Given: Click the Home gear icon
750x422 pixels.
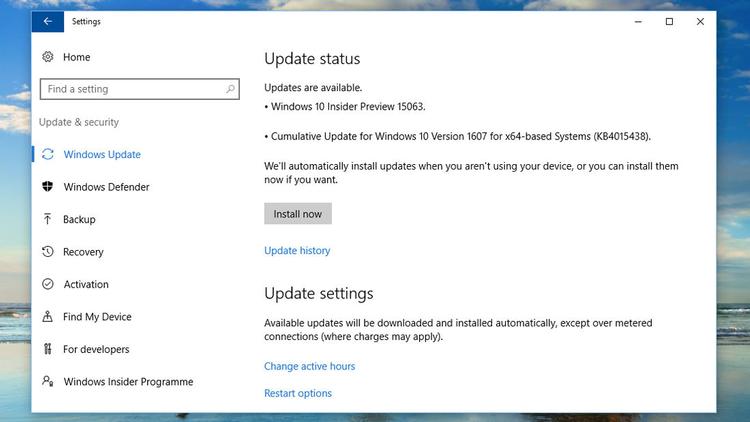Looking at the screenshot, I should 47,57.
